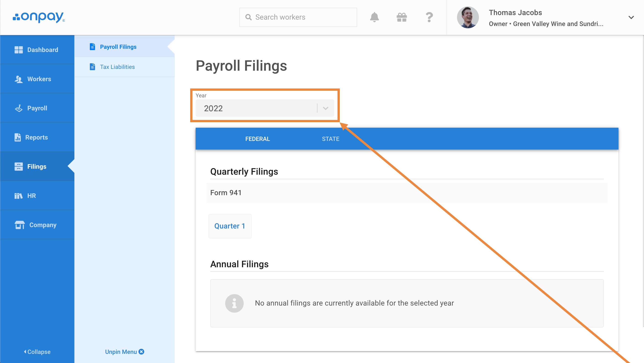
Task: Click the Workers people icon
Action: pos(18,79)
